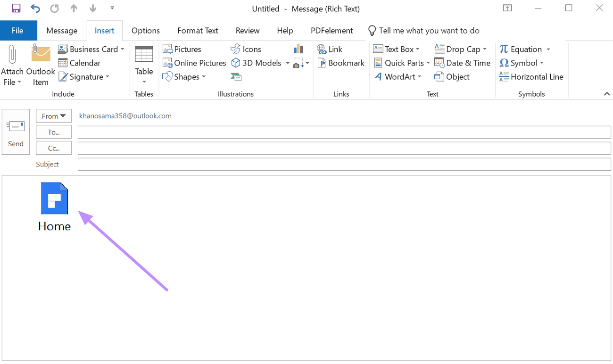This screenshot has width=613, height=364.
Task: Open the File tab
Action: pos(17,31)
